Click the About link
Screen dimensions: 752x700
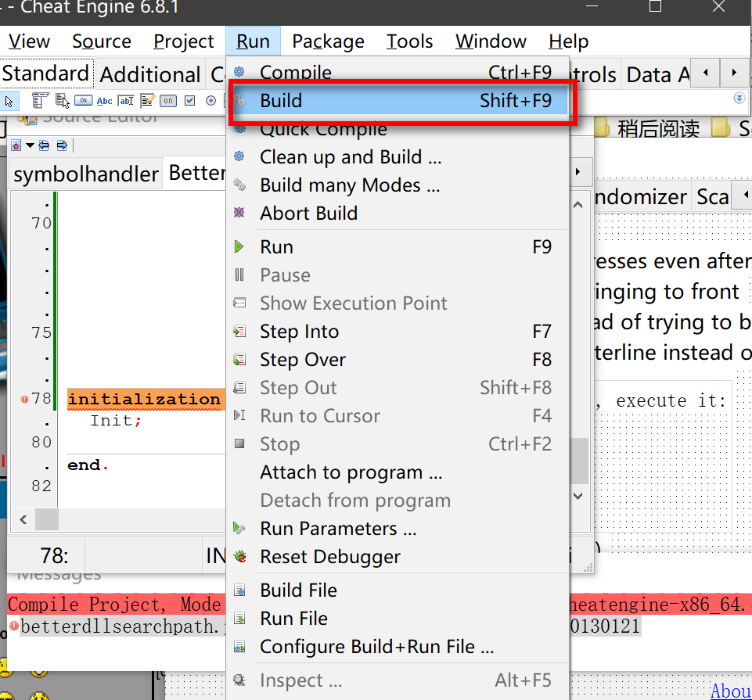point(730,691)
